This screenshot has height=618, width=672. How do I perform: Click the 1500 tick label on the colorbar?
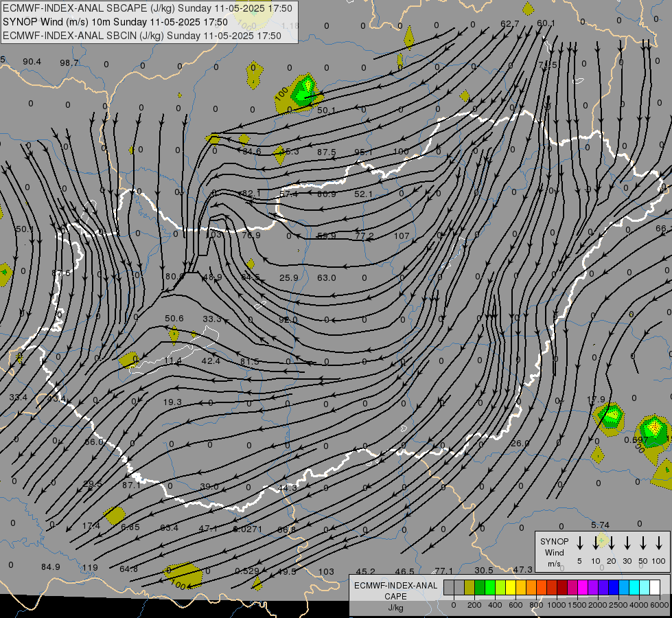[577, 605]
